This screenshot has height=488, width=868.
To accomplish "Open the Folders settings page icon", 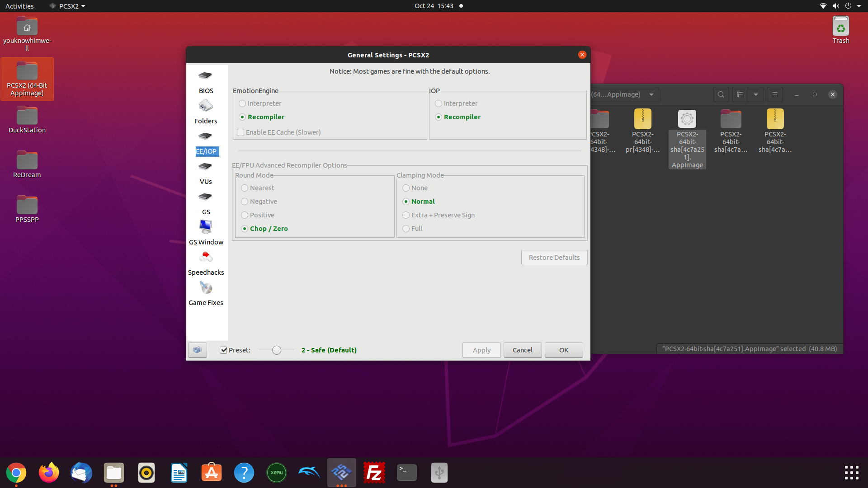I will [205, 107].
